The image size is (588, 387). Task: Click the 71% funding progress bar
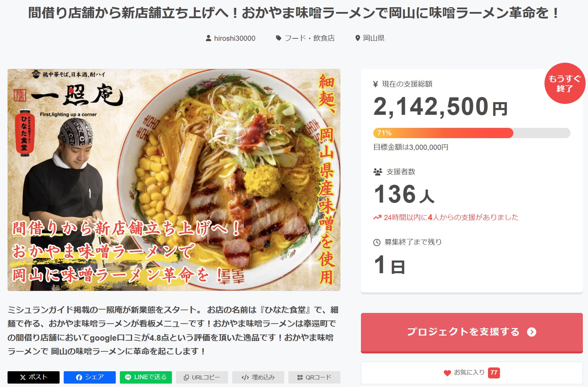pos(472,133)
